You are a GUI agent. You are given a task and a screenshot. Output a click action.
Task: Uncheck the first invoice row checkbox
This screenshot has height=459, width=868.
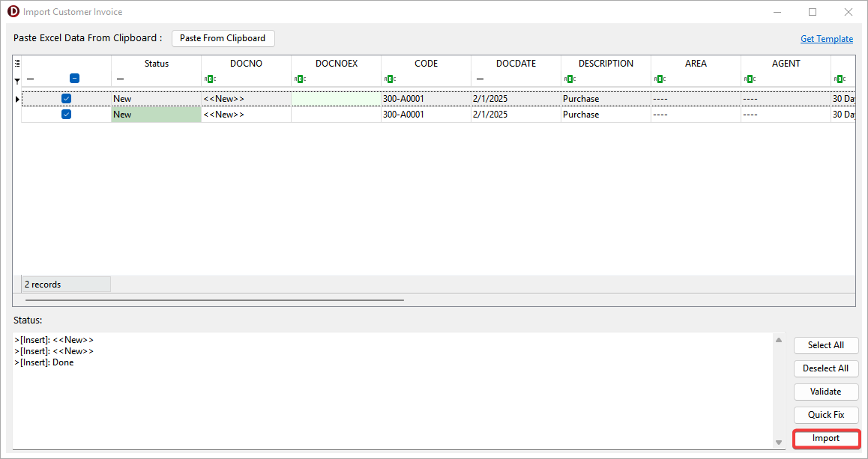pos(66,99)
